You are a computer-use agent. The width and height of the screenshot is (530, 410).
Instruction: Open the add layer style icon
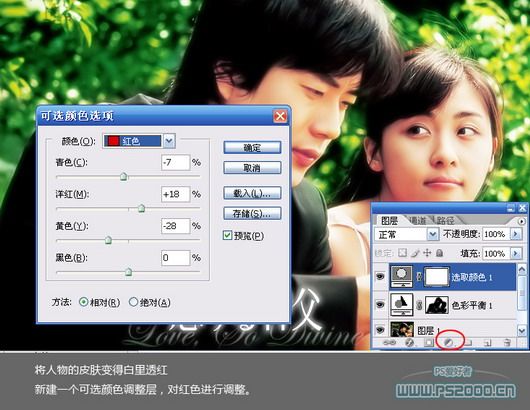(409, 343)
